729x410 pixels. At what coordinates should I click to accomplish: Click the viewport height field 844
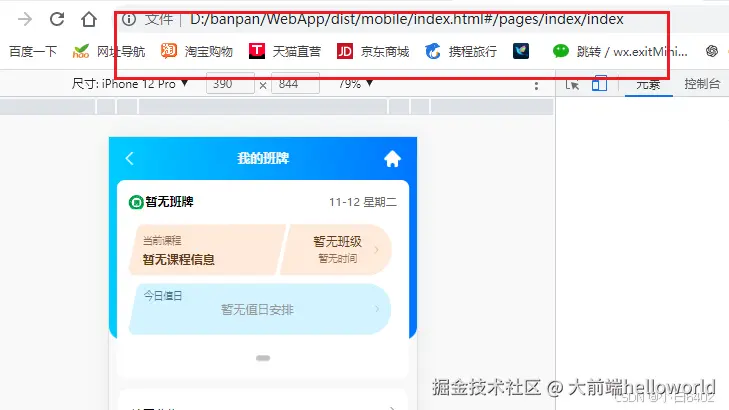coord(295,84)
